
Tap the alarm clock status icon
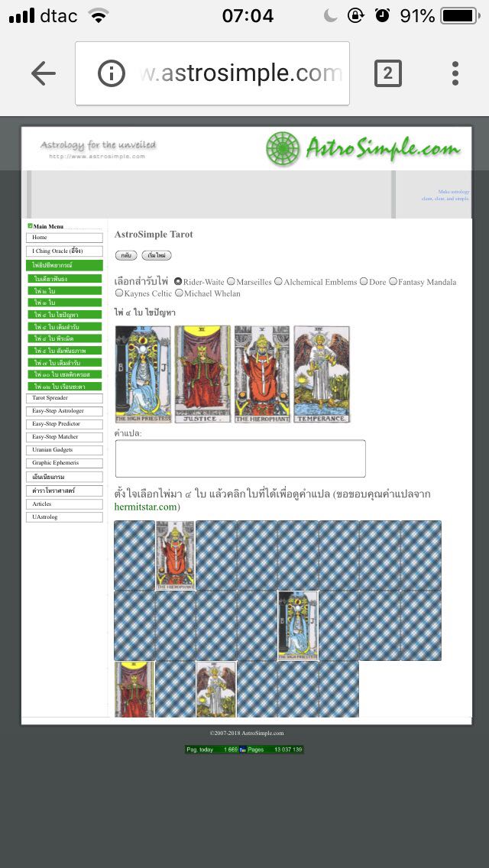tap(382, 15)
